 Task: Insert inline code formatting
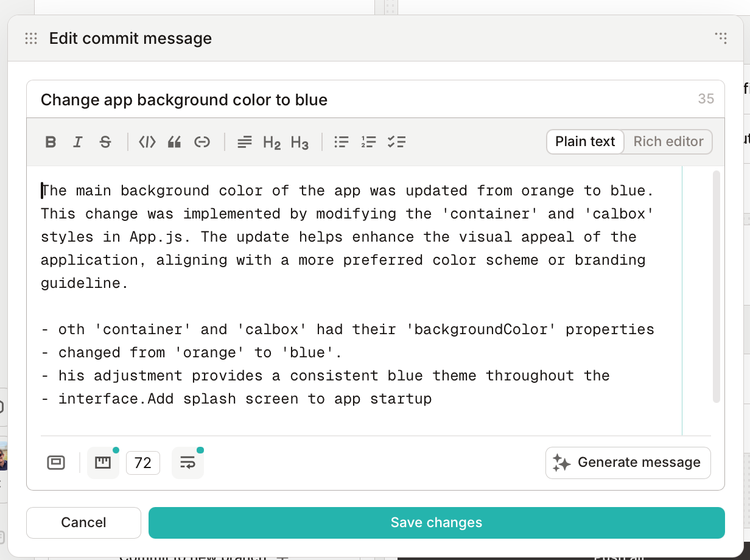147,142
